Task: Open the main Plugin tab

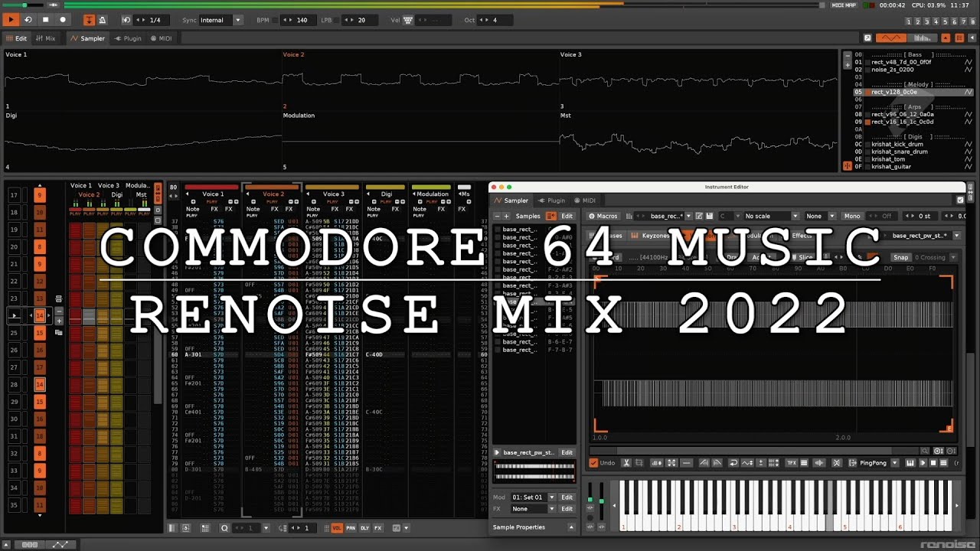Action: pyautogui.click(x=128, y=38)
